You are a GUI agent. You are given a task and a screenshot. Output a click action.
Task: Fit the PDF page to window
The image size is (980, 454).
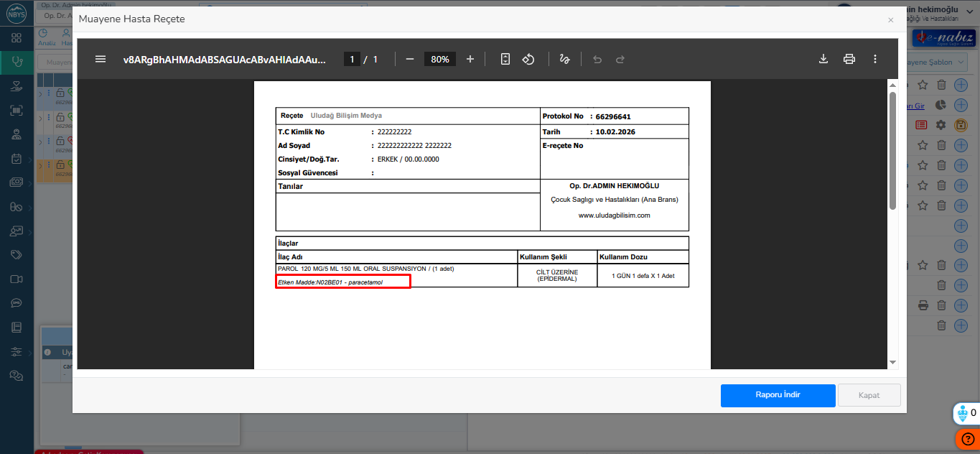pos(505,59)
